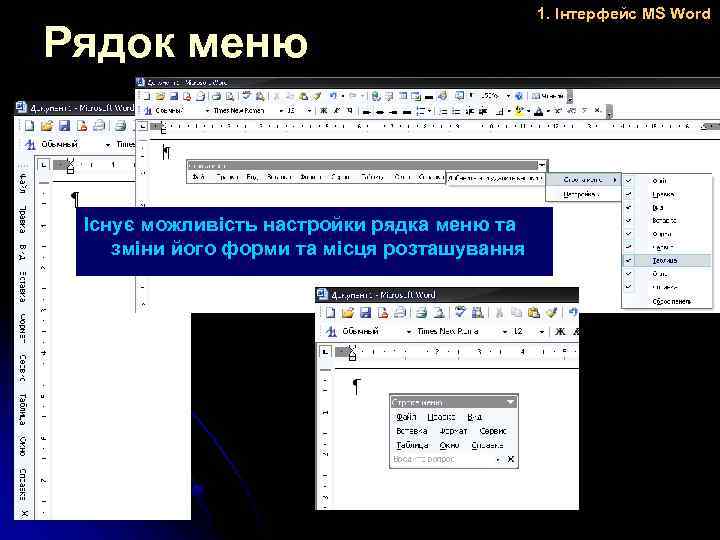Open Таблица in bottom floating menu
This screenshot has width=720, height=540.
[412, 445]
